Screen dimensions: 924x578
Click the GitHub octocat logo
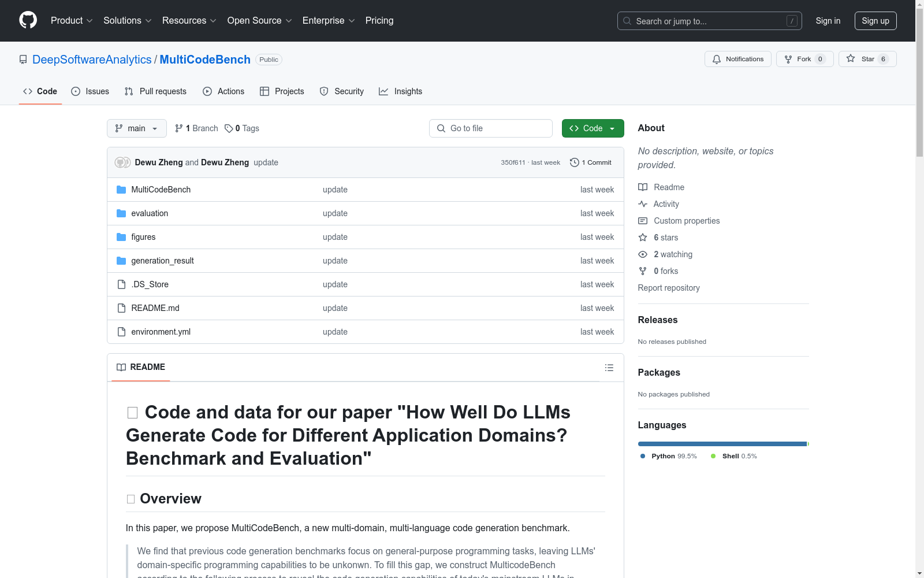click(28, 20)
